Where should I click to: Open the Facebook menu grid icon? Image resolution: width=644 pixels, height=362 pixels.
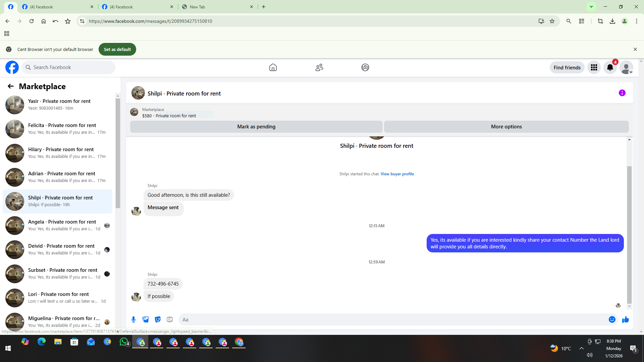[x=594, y=67]
